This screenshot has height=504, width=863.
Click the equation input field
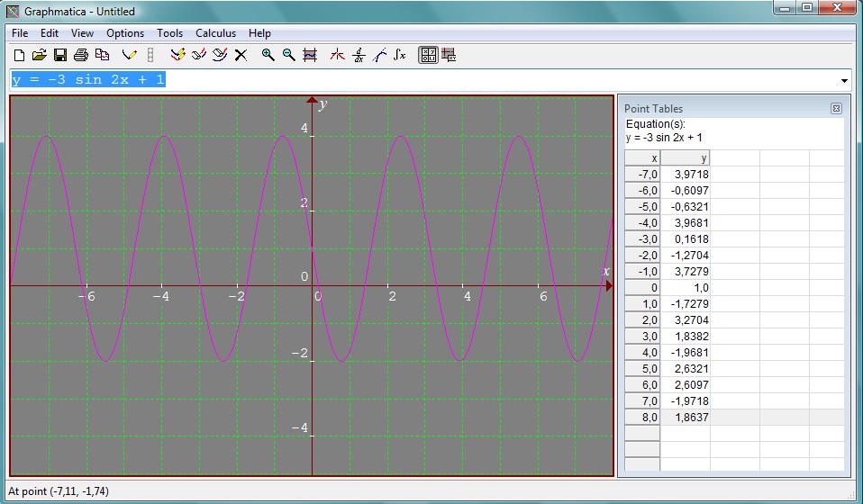click(x=423, y=80)
